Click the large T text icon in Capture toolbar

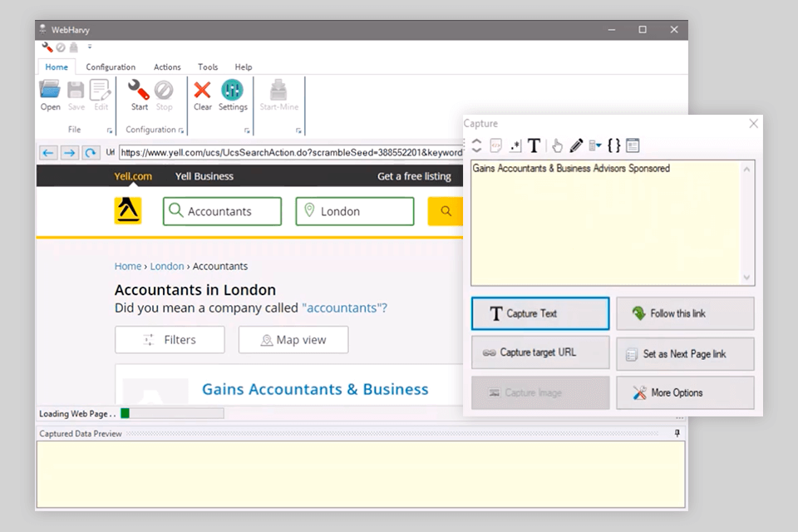[534, 145]
